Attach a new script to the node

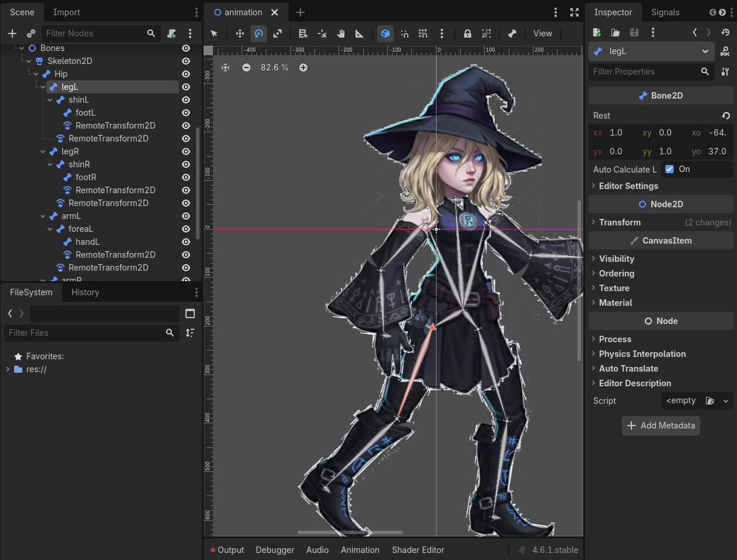[171, 33]
